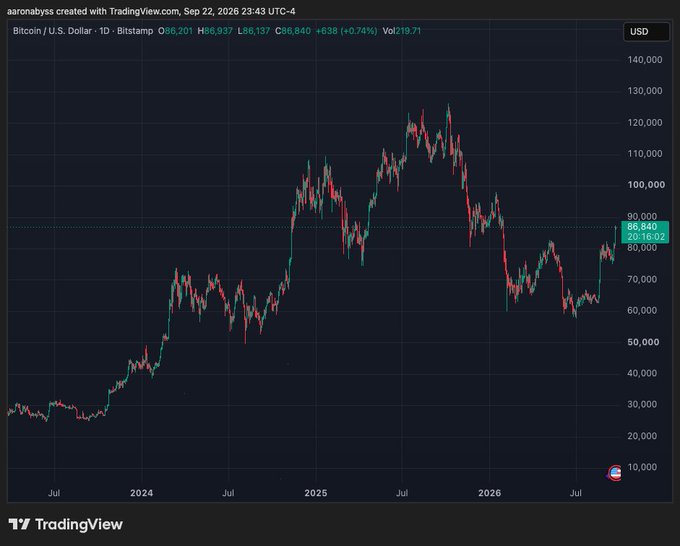
Task: Click the US flag economic event icon
Action: coord(614,473)
